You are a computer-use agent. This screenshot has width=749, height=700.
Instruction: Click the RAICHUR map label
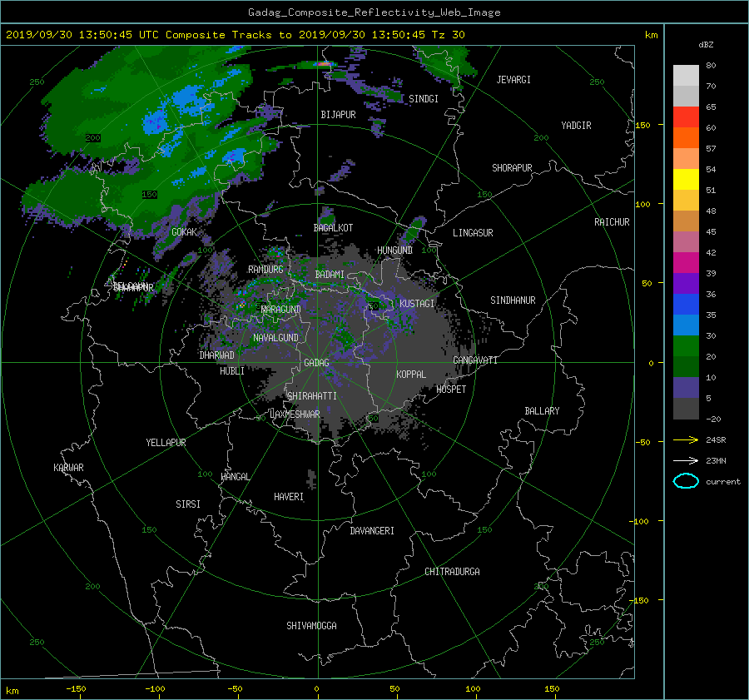point(612,222)
